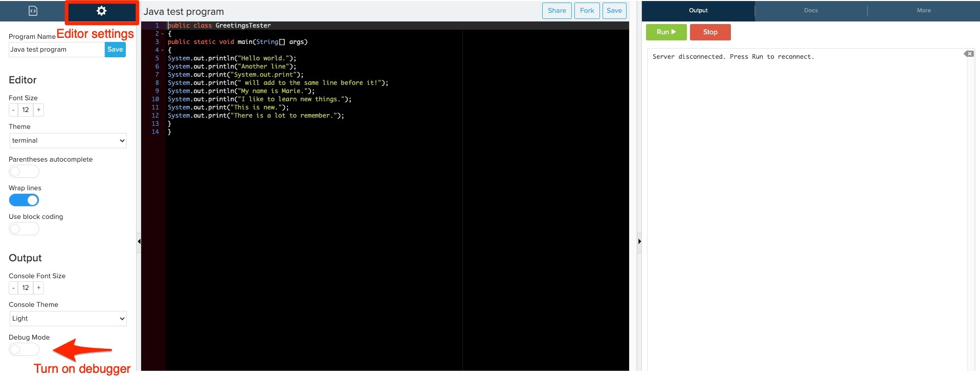Viewport: 980px width, 380px height.
Task: Click "I like to learn new things." line
Action: pyautogui.click(x=259, y=99)
